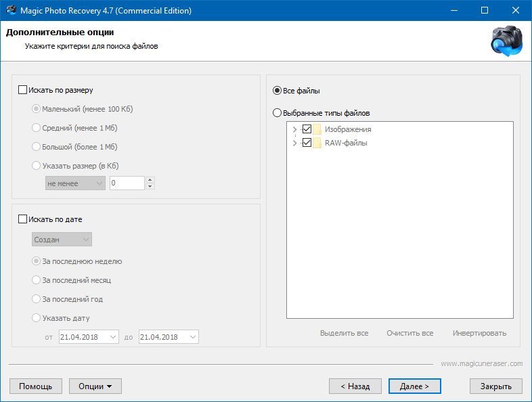The width and height of the screenshot is (532, 402).
Task: Select Средний (менее 1 Мб) option
Action: point(36,128)
